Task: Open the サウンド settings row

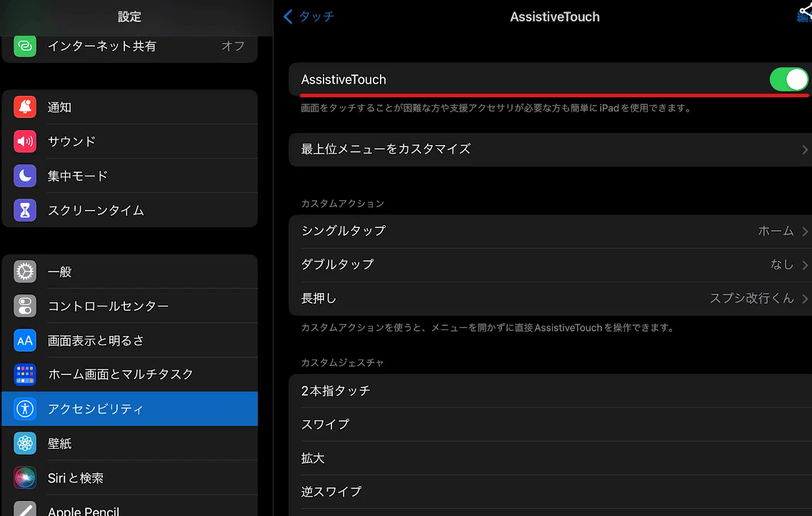Action: point(130,142)
